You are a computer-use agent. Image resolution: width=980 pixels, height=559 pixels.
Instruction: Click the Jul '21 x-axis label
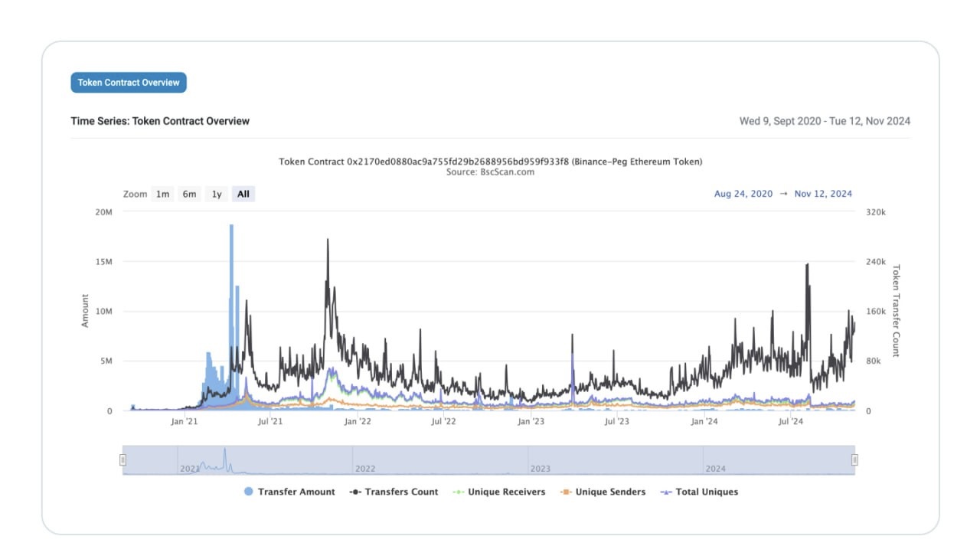tap(269, 421)
